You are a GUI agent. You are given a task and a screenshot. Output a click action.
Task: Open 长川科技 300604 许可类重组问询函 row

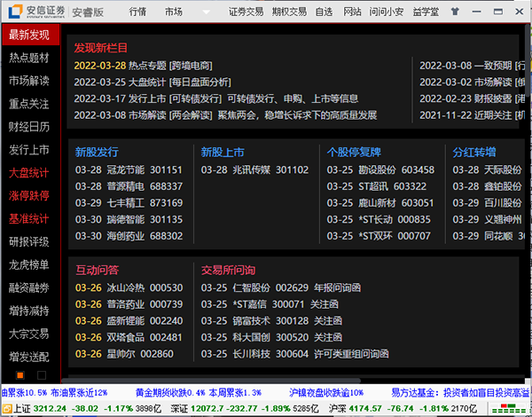(295, 354)
